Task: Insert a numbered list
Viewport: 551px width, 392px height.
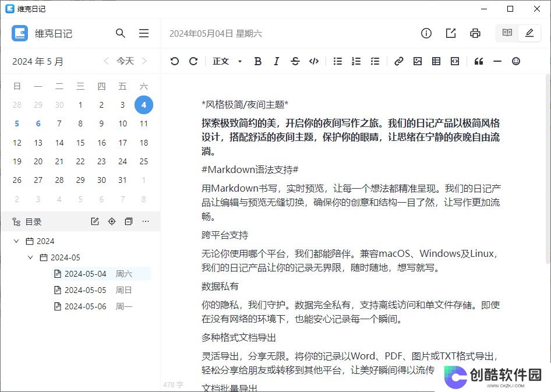Action: 356,61
